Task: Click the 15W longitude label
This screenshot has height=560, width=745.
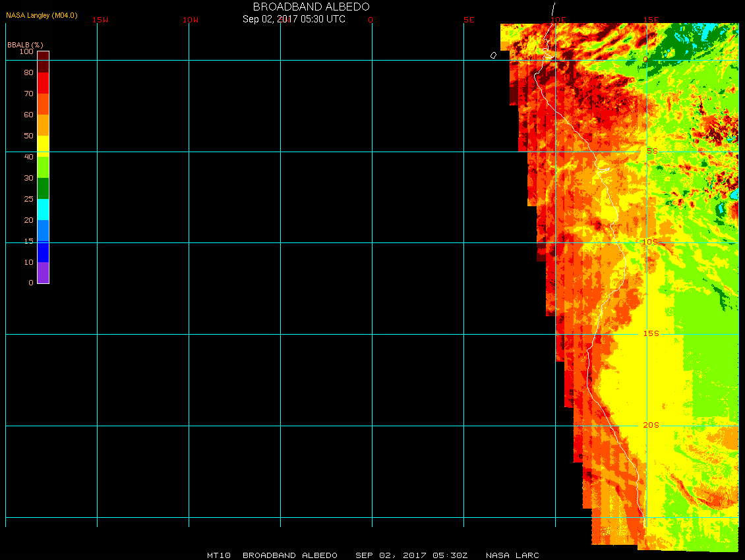Action: click(x=100, y=20)
